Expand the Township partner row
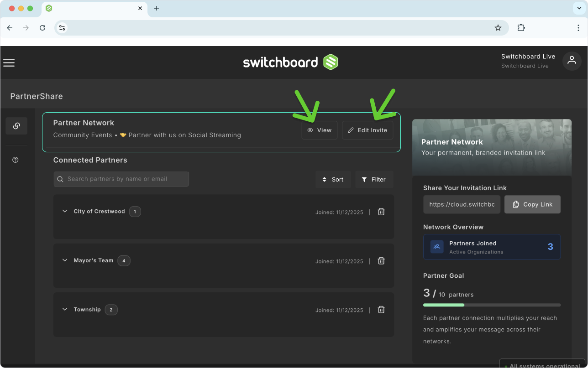The image size is (588, 368). pyautogui.click(x=65, y=309)
